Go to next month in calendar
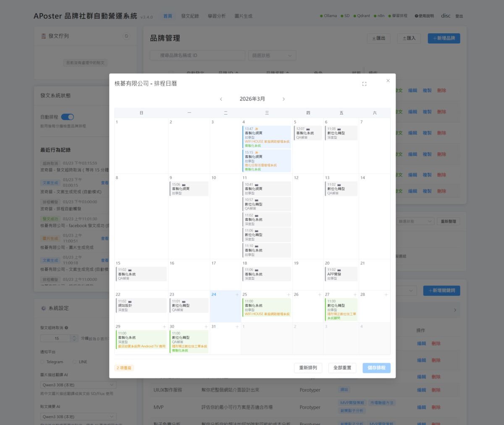This screenshot has width=504, height=425. (283, 99)
